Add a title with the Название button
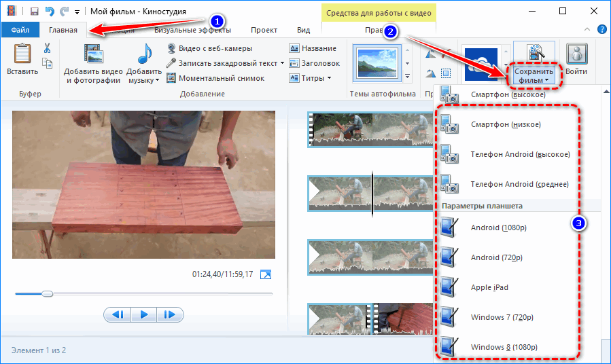 coord(313,48)
